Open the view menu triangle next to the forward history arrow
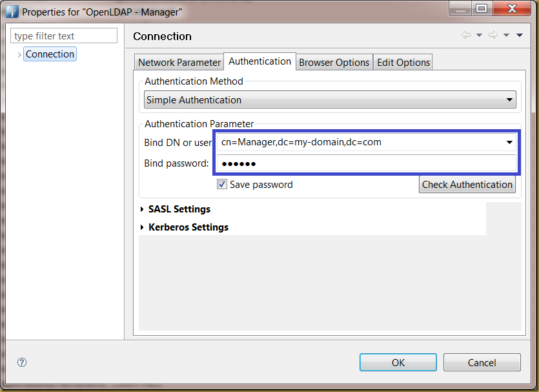The height and width of the screenshot is (392, 539). point(520,35)
